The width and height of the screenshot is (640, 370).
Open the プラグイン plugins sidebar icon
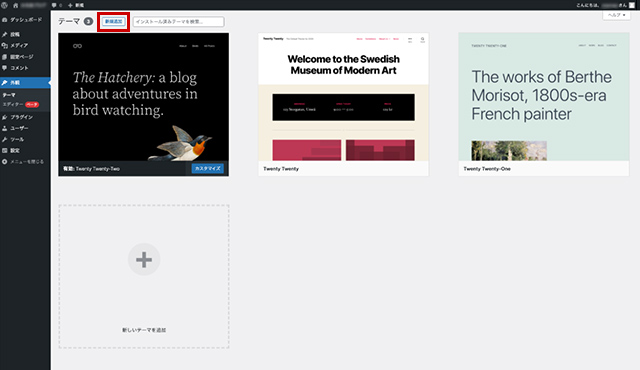click(4, 117)
